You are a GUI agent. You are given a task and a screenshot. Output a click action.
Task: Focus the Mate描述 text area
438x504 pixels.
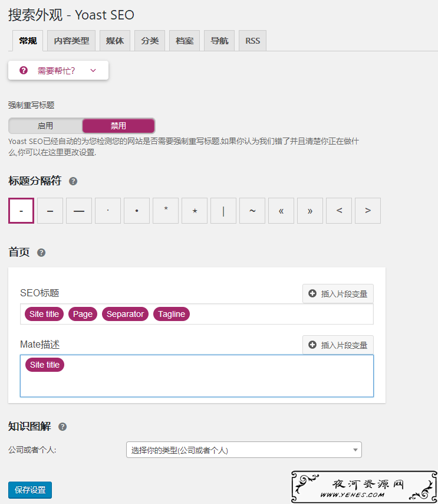[197, 376]
